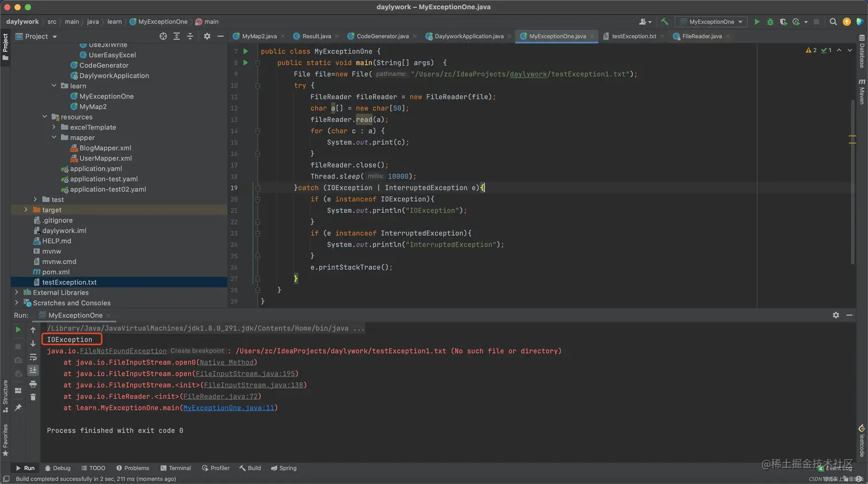868x484 pixels.
Task: Pin the Run tab with pin icon
Action: tap(18, 408)
